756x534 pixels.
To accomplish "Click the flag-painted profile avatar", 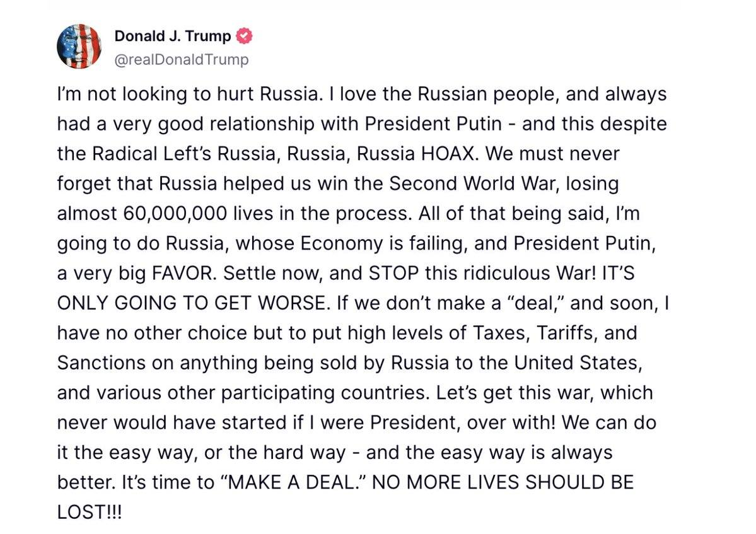I will pyautogui.click(x=79, y=46).
